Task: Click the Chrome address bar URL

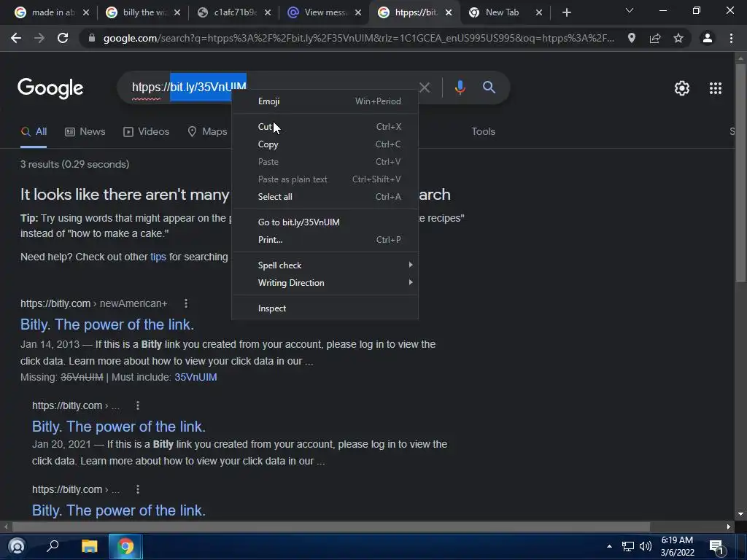Action: pos(358,38)
